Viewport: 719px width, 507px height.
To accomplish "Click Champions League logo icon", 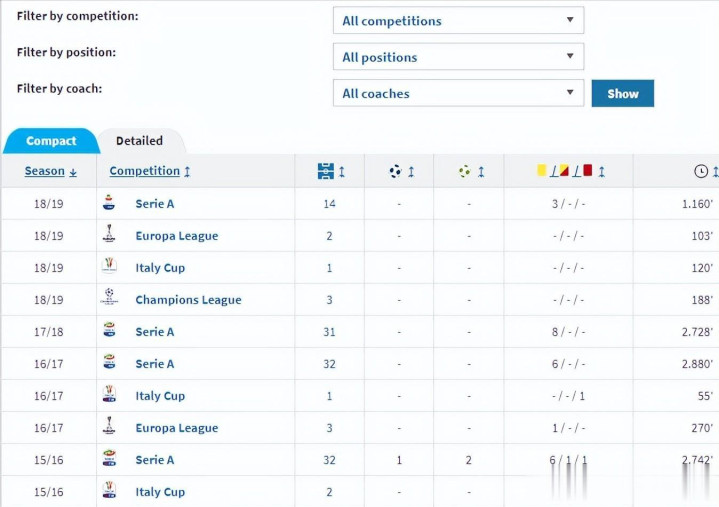I will [109, 298].
